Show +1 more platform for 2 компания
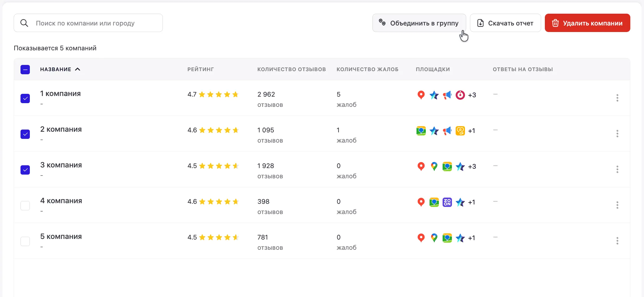Image resolution: width=644 pixels, height=297 pixels. (471, 131)
